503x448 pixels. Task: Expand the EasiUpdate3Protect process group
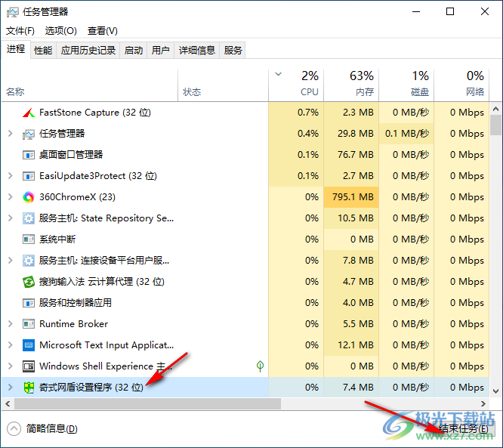click(11, 176)
